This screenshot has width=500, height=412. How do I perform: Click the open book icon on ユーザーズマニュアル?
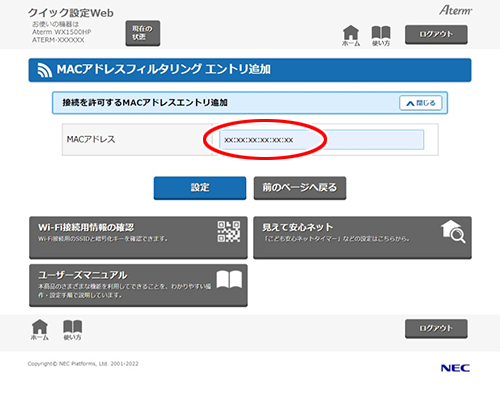coord(229,279)
